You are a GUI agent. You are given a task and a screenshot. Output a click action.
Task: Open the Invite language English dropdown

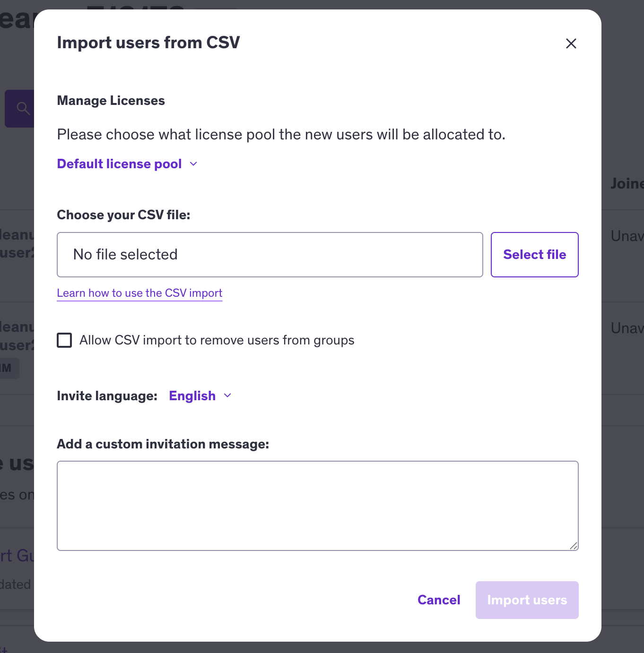[192, 396]
